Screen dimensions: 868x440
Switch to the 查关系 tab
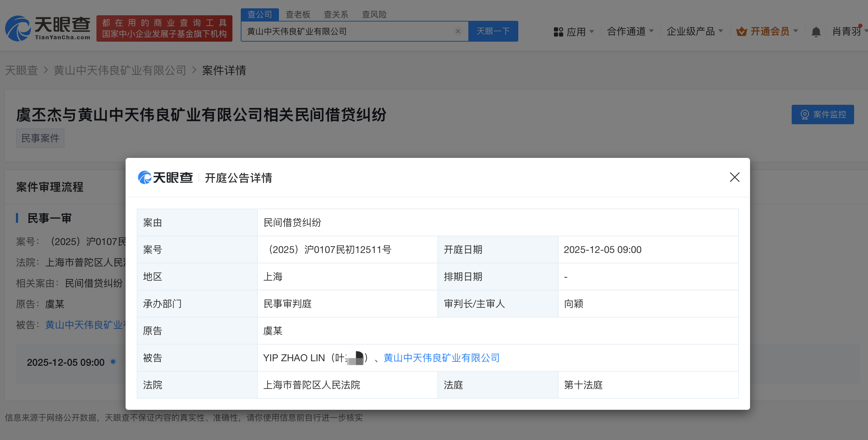336,15
